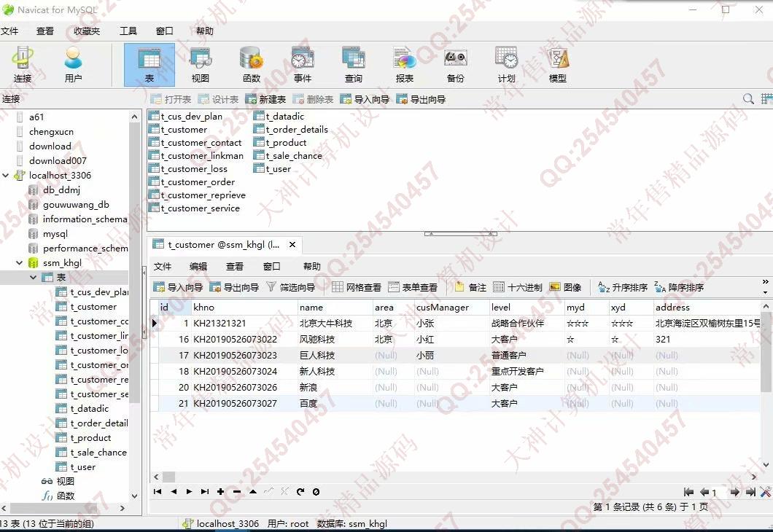Click the search magnifier icon
This screenshot has width=773, height=532.
click(x=748, y=99)
